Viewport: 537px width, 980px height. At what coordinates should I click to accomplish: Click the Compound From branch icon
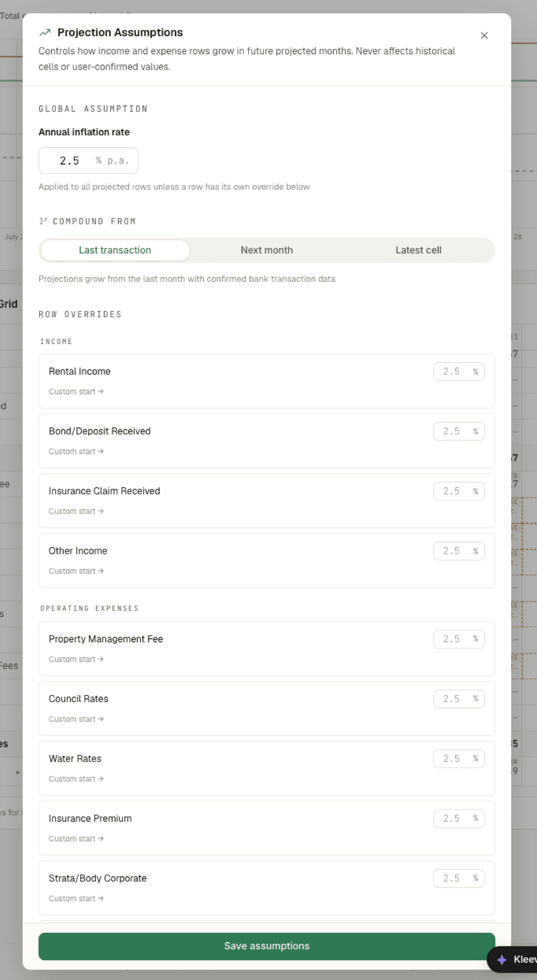click(x=43, y=221)
